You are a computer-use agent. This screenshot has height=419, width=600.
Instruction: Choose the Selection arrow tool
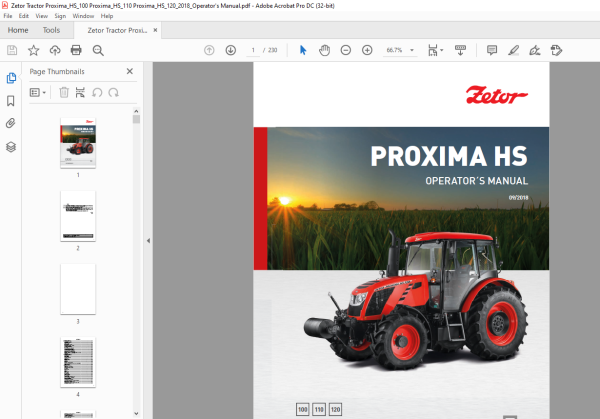click(303, 50)
